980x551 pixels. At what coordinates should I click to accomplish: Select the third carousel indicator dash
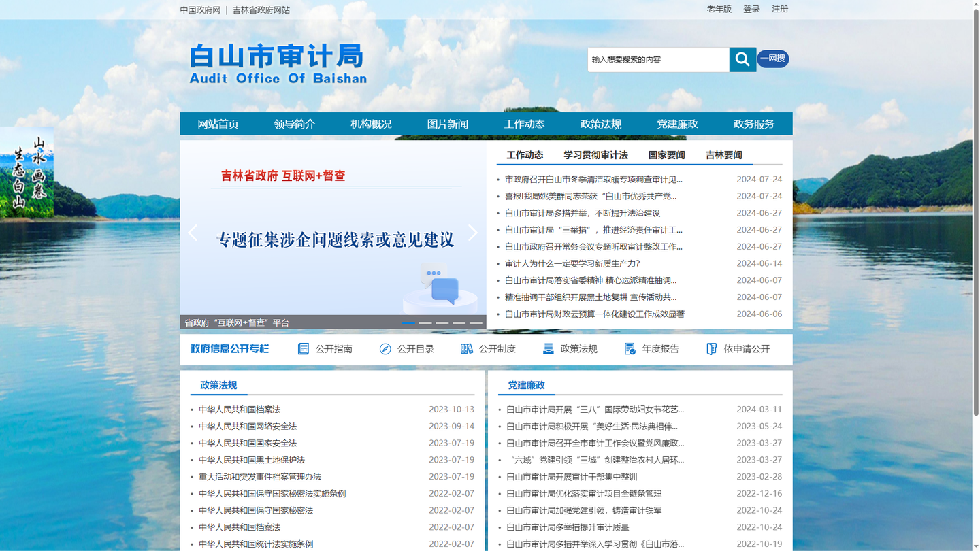(442, 322)
